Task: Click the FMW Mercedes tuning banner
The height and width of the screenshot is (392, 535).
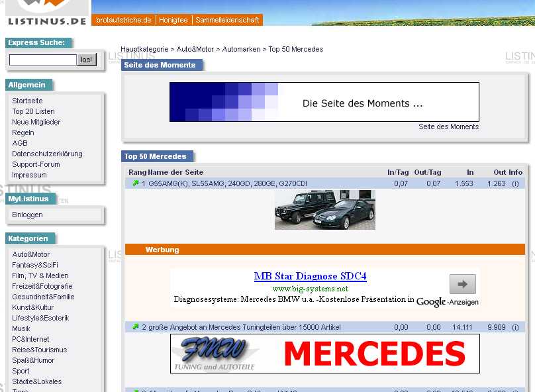Action: 325,354
